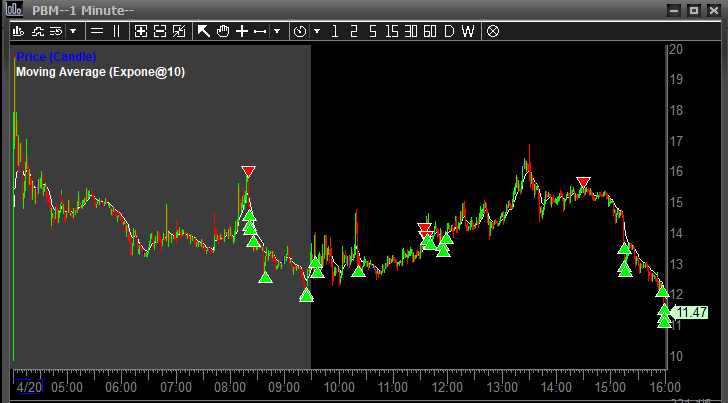
Task: Switch chart to 15 minute interval
Action: click(392, 32)
